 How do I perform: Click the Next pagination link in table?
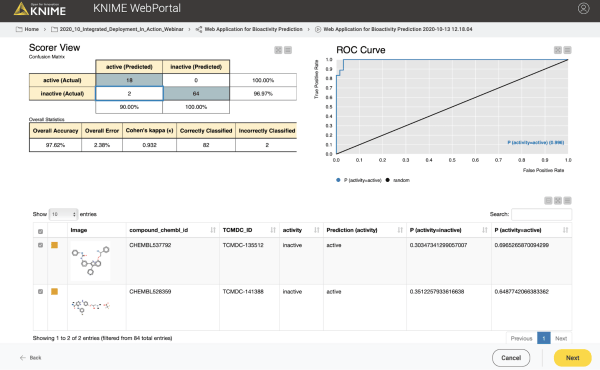click(561, 338)
